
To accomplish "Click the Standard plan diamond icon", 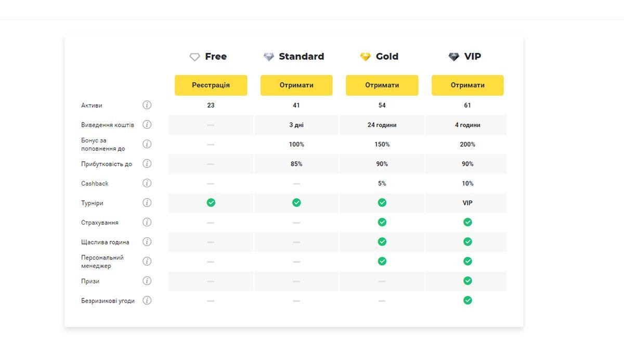I will coord(268,57).
